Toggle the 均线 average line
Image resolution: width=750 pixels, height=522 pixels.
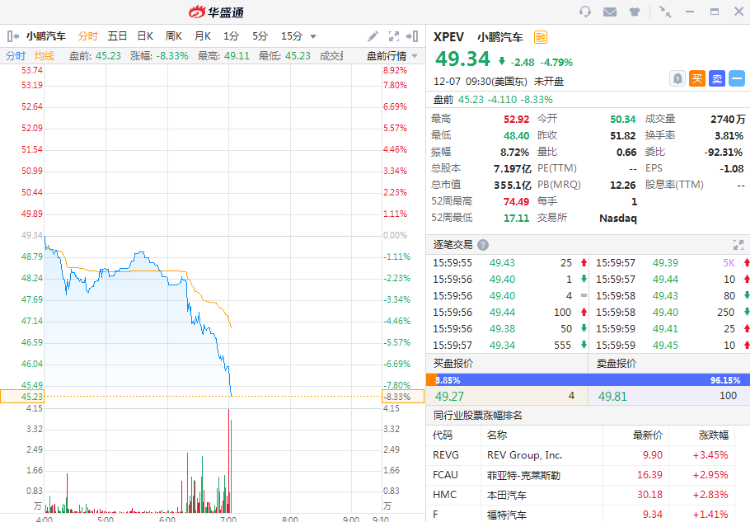[44, 56]
